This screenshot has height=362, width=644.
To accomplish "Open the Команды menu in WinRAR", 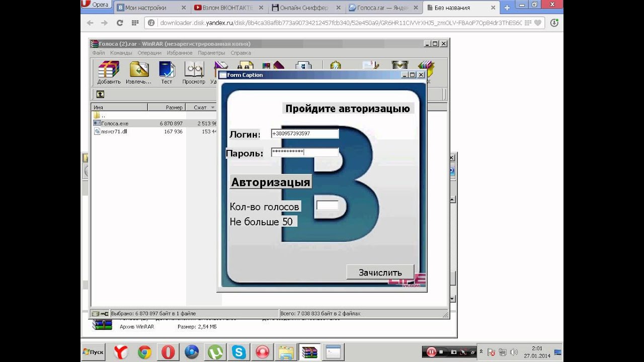I will coord(121,53).
